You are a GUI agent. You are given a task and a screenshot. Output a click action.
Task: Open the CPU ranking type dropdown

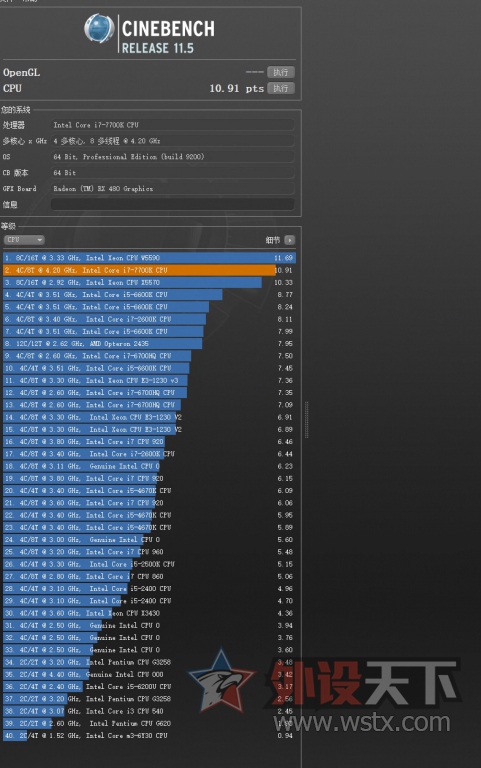coord(24,240)
